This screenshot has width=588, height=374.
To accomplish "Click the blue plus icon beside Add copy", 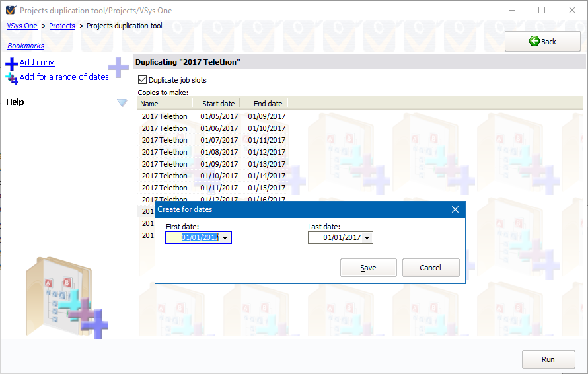I will click(12, 64).
